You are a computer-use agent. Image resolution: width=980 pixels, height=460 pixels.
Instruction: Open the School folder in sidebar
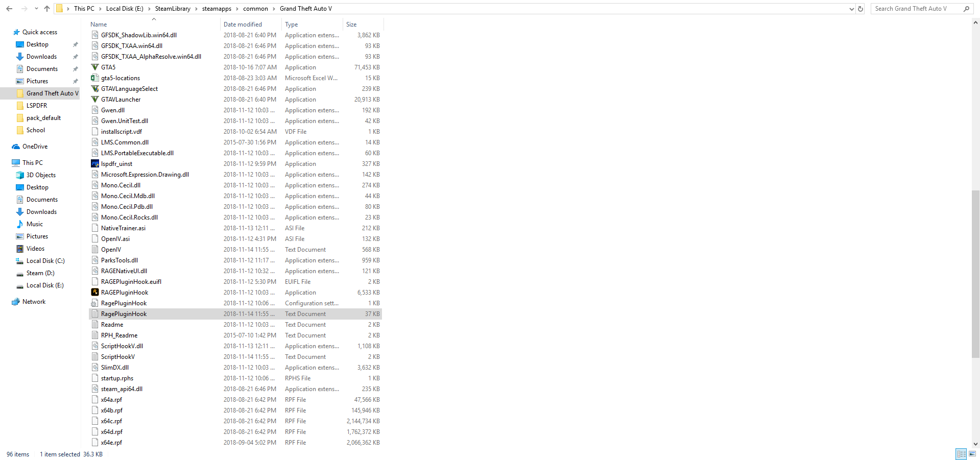[x=36, y=130]
